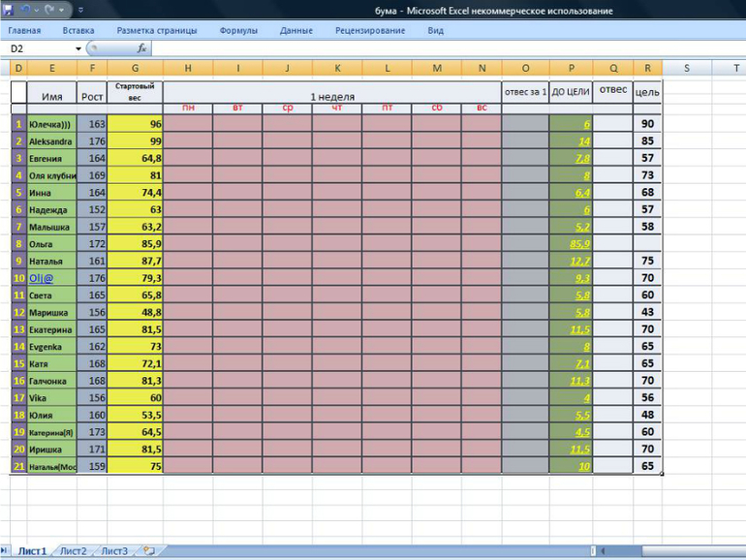Screen dimensions: 746x560
Task: Expand the Customize Quick Access Toolbar menu
Action: pos(79,11)
